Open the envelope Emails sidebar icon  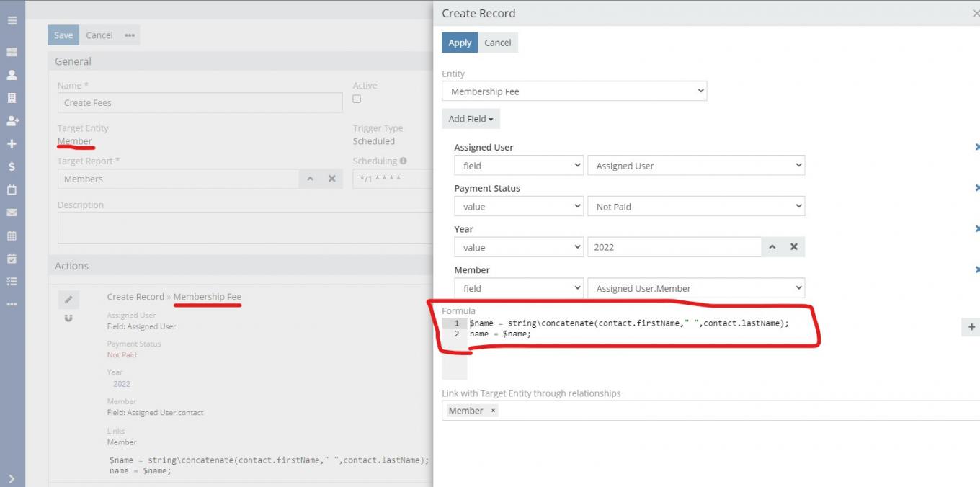click(12, 213)
